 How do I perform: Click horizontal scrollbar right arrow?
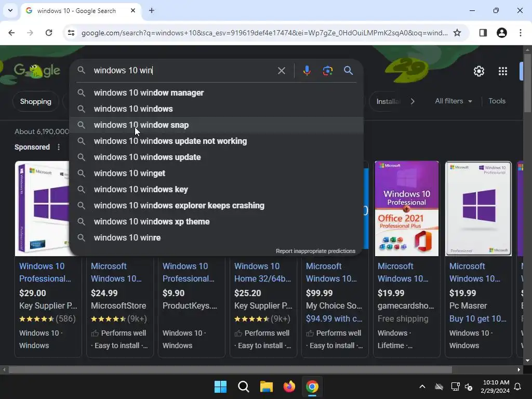point(519,370)
